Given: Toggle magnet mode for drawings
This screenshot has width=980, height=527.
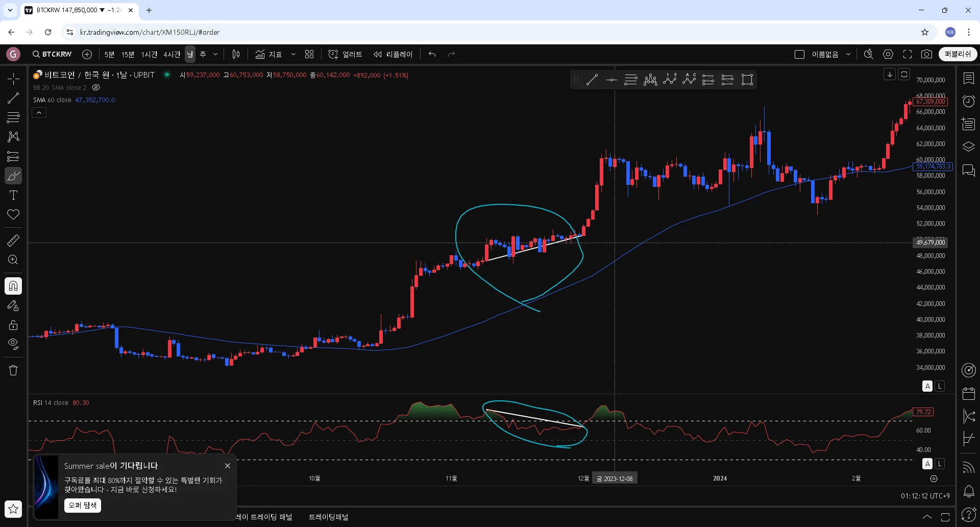Looking at the screenshot, I should tap(13, 286).
